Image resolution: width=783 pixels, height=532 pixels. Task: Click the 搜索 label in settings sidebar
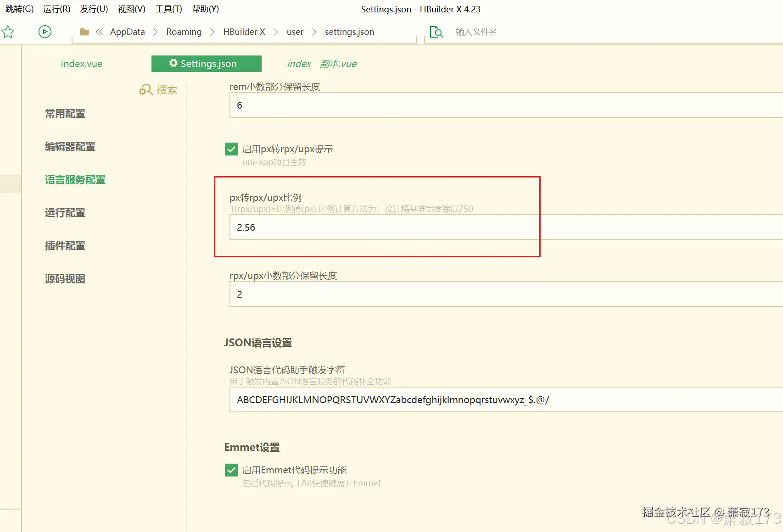click(x=167, y=90)
